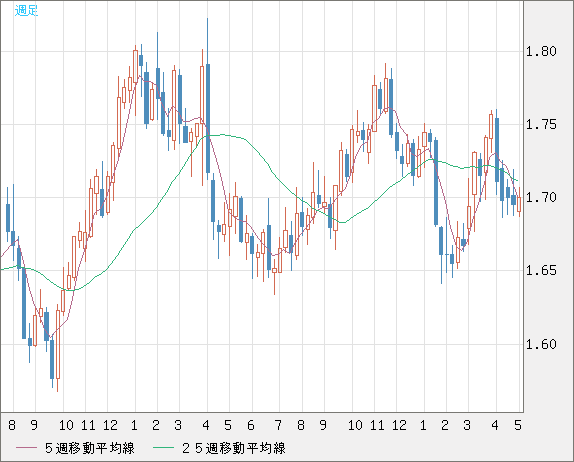Click the pink 5-week moving average legend line
This screenshot has width=574, height=462.
pos(26,448)
